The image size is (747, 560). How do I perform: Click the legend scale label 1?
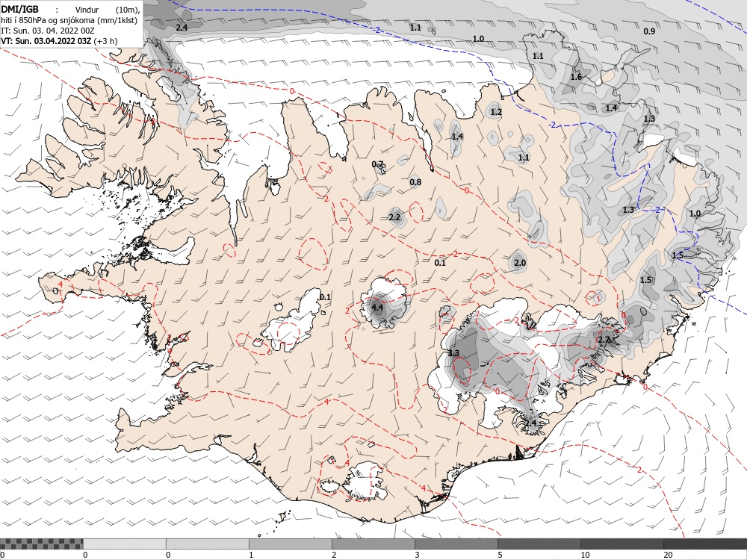click(251, 555)
